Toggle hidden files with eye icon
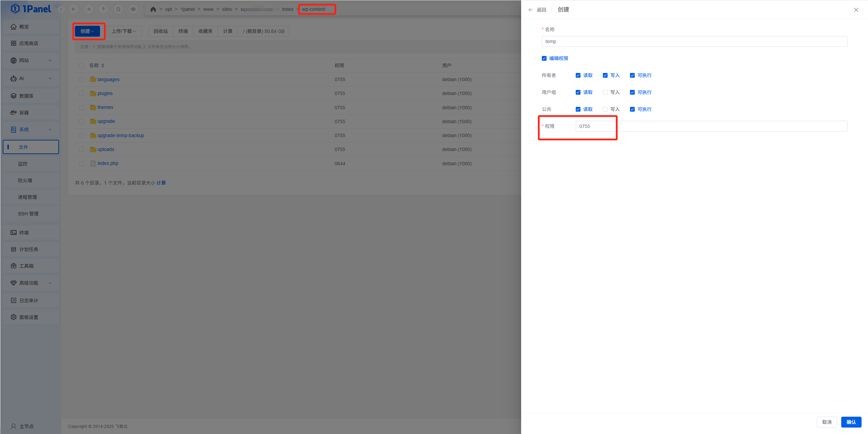This screenshot has height=434, width=868. [x=133, y=9]
